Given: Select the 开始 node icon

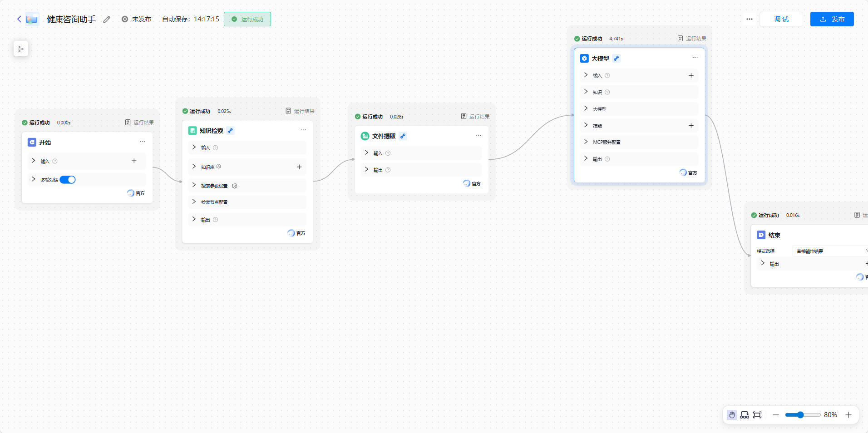Looking at the screenshot, I should click(x=32, y=143).
